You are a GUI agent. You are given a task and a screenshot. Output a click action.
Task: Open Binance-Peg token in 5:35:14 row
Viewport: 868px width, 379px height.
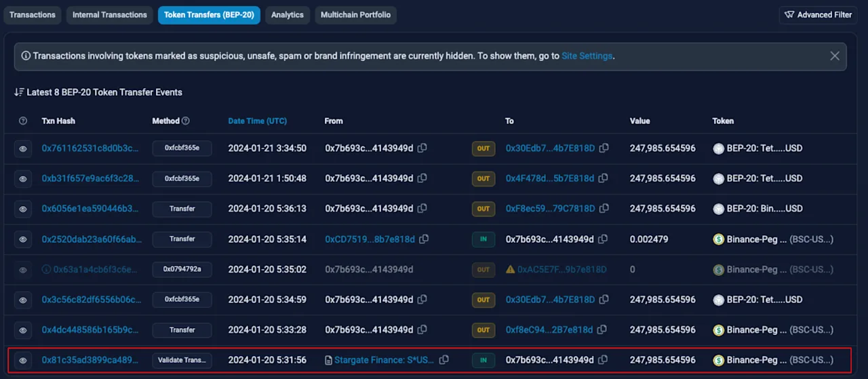coord(780,239)
